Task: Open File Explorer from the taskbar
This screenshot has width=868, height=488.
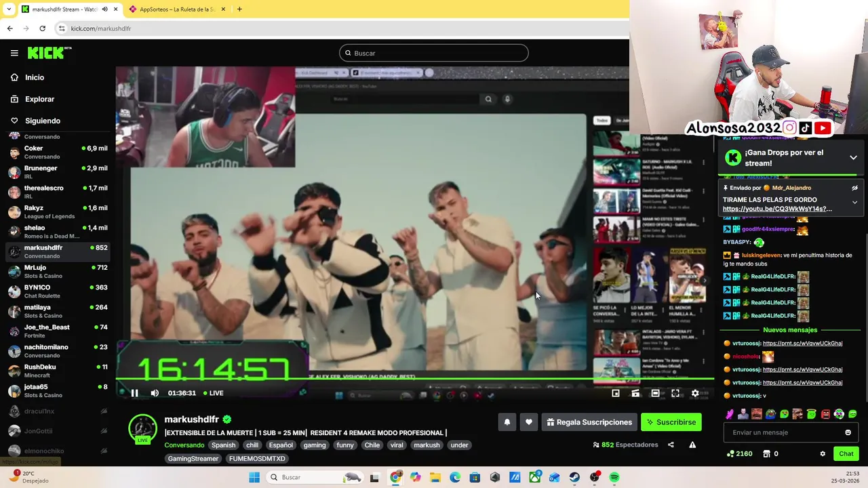Action: click(x=435, y=478)
